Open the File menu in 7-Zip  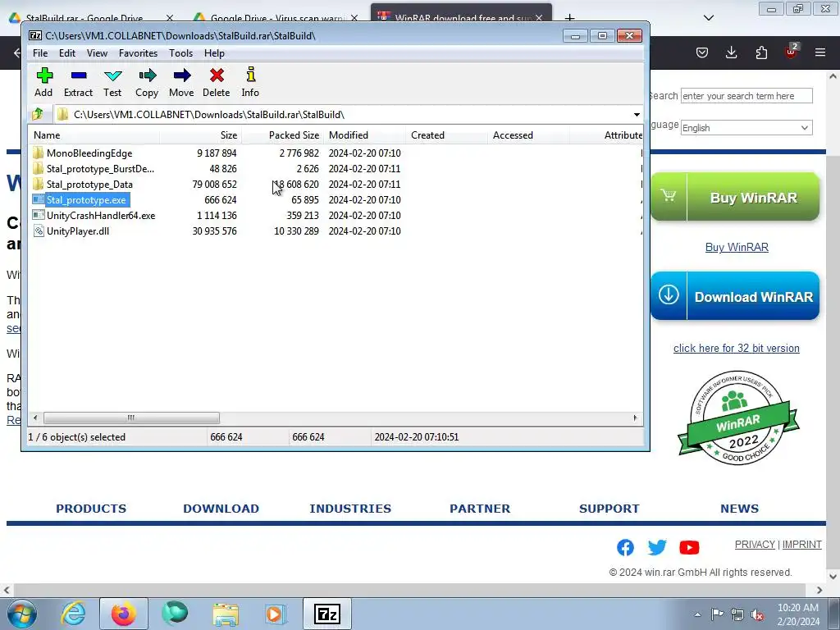[40, 53]
